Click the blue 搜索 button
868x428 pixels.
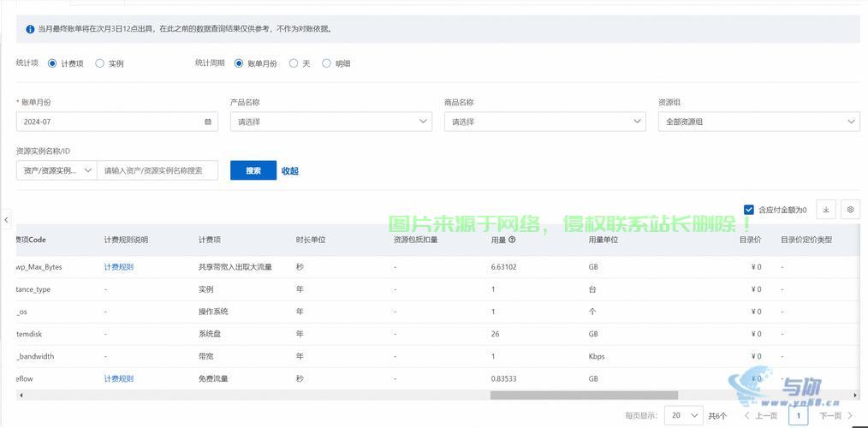click(253, 170)
